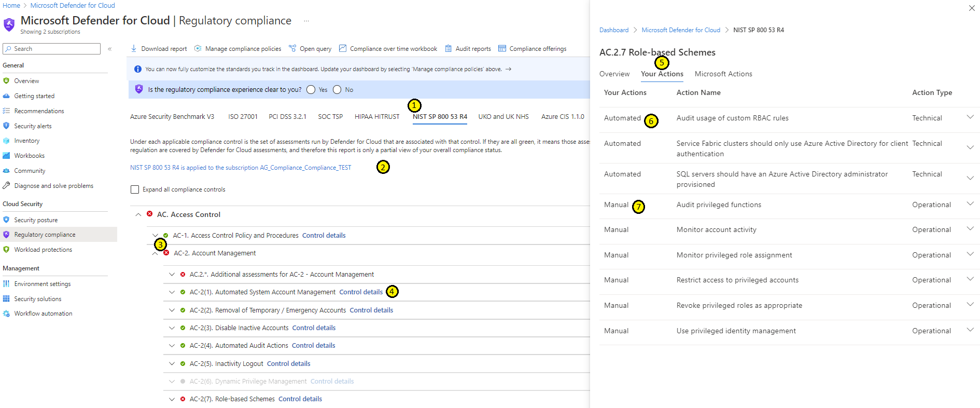Switch to the SOC TSP tab
This screenshot has height=408, width=980.
coord(330,117)
